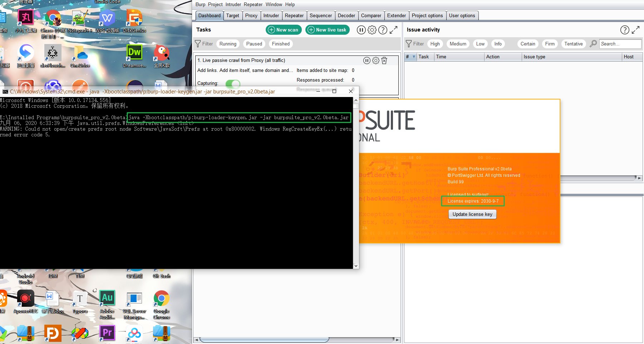The height and width of the screenshot is (344, 644).
Task: Toggle Paused task filter
Action: (x=254, y=44)
